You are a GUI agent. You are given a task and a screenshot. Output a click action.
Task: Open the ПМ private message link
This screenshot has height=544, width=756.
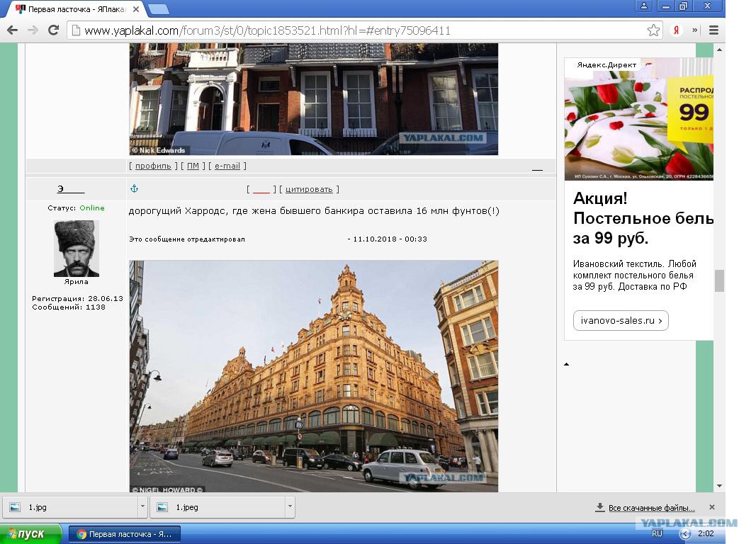[x=193, y=166]
